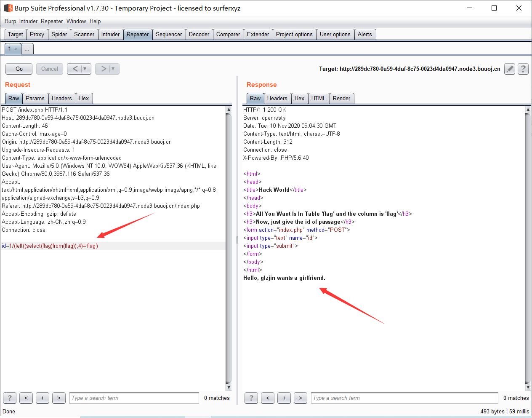Select the response HTML tab

coord(319,98)
